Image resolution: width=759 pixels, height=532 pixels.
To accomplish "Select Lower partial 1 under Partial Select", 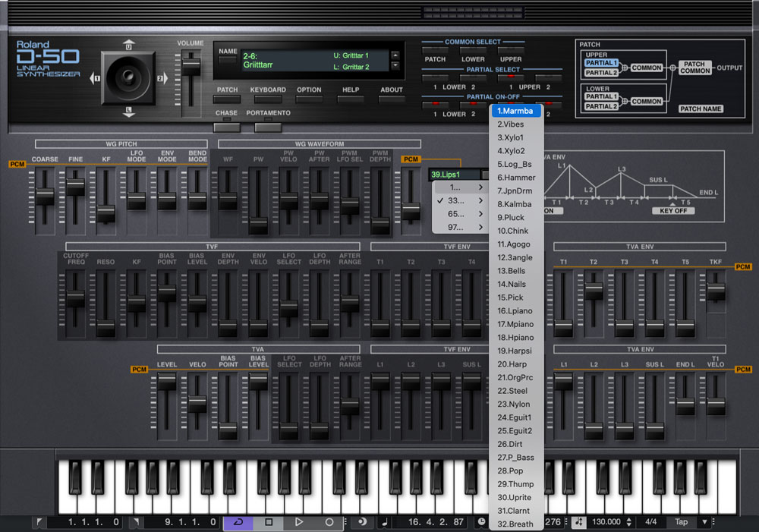I will (x=435, y=77).
